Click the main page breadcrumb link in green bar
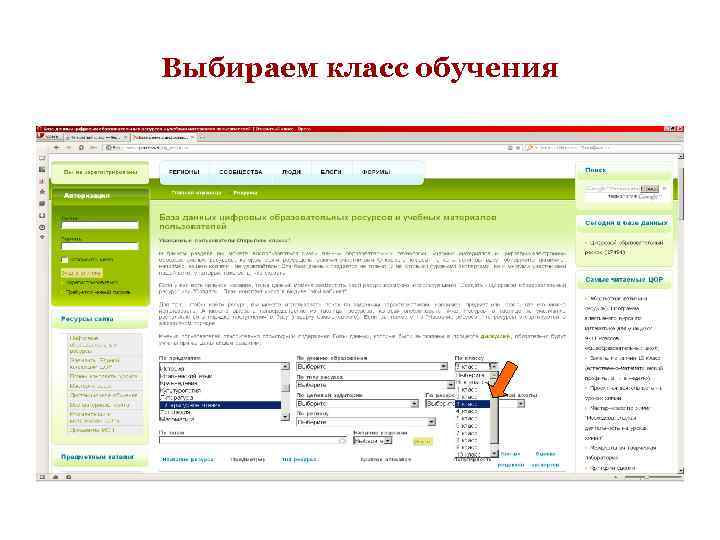 click(196, 193)
